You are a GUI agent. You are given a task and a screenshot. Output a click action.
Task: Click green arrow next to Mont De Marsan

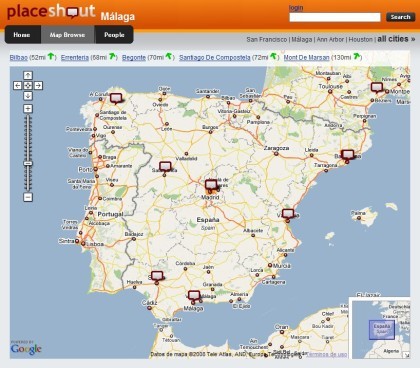(x=357, y=56)
